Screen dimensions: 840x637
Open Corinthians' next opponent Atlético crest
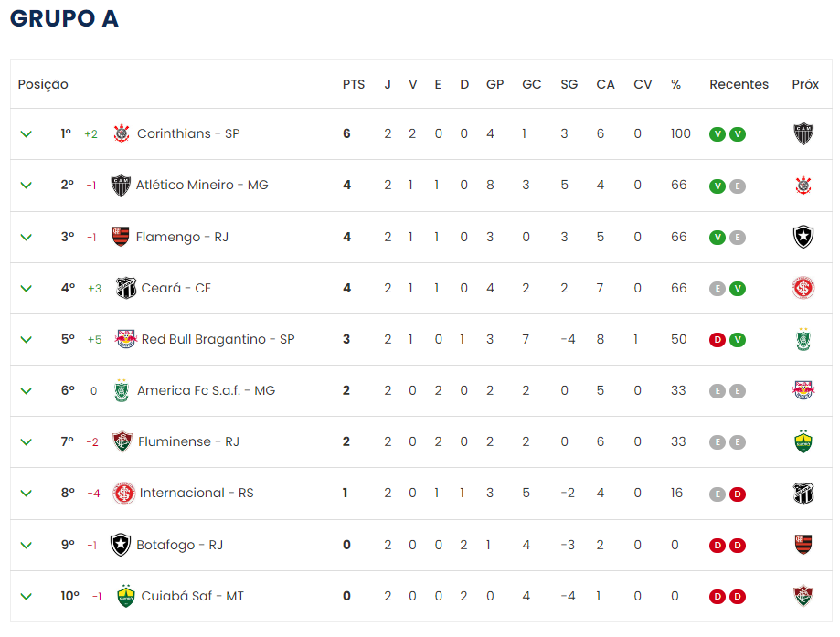pyautogui.click(x=803, y=134)
